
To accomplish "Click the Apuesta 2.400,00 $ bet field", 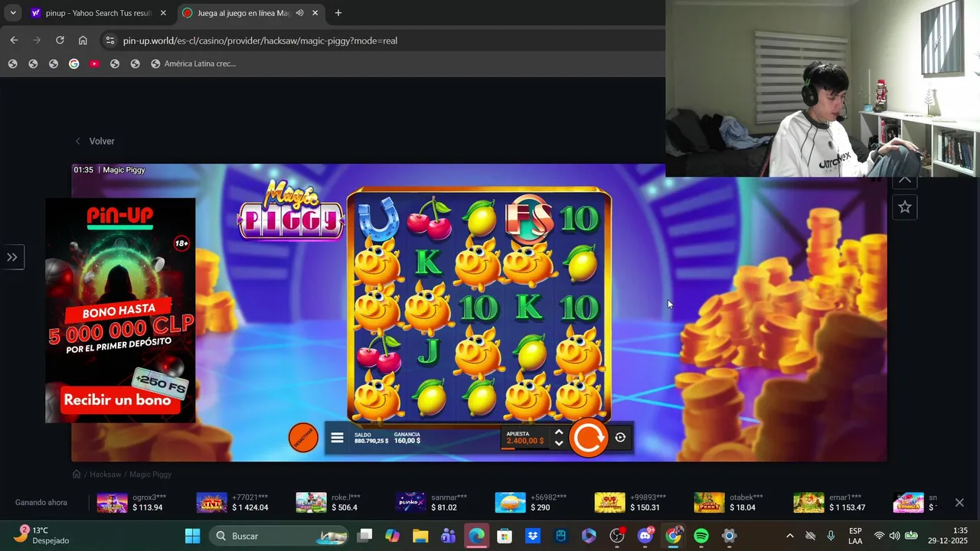I will click(525, 438).
